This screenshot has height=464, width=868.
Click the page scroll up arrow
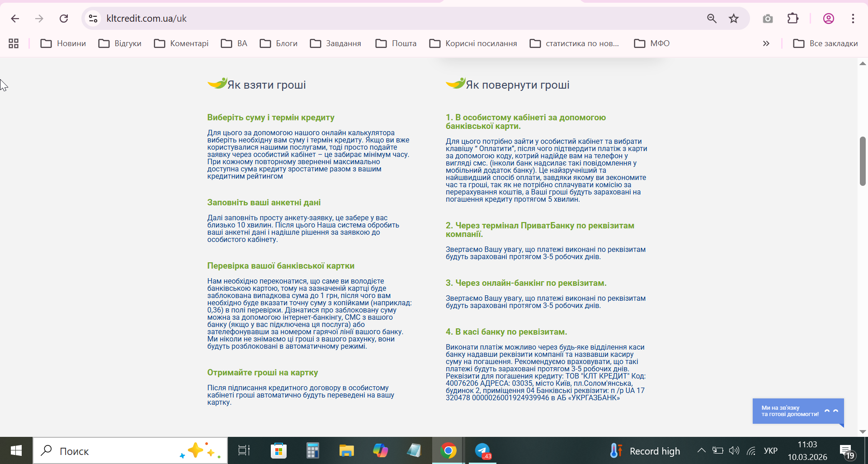[863, 63]
